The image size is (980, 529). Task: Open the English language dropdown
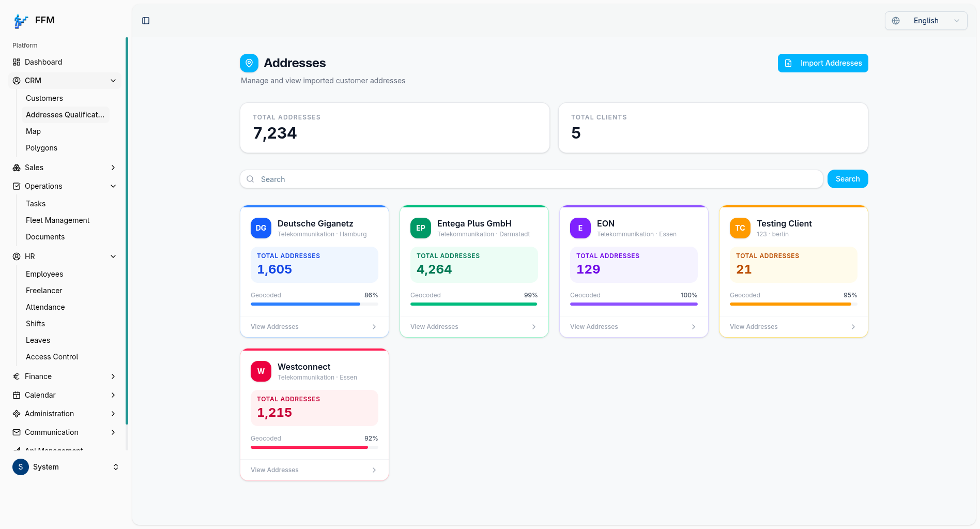(926, 21)
